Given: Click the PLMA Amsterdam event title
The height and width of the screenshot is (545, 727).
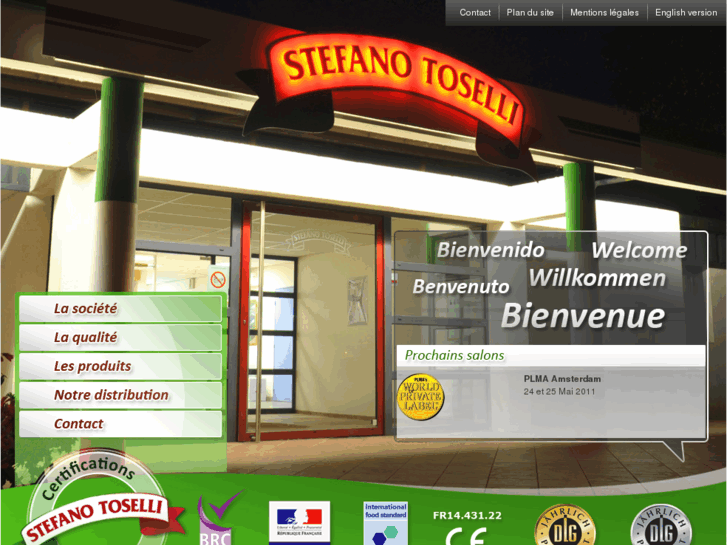Looking at the screenshot, I should (x=562, y=378).
